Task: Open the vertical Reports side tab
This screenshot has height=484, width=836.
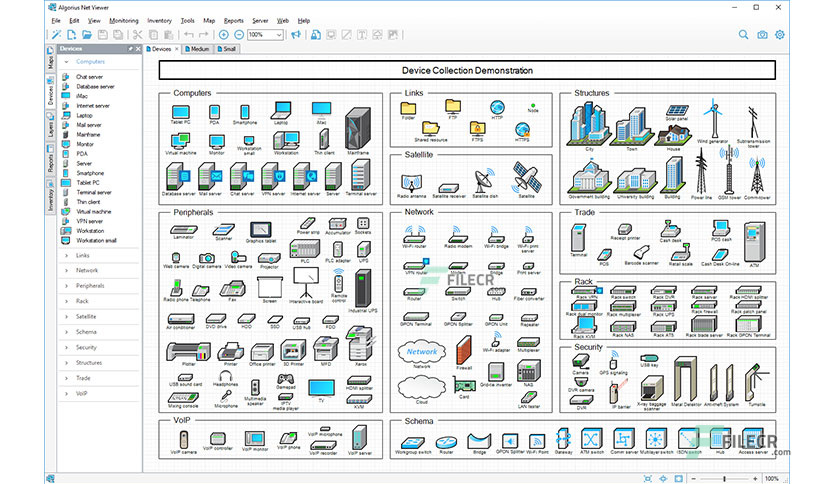Action: tap(50, 159)
